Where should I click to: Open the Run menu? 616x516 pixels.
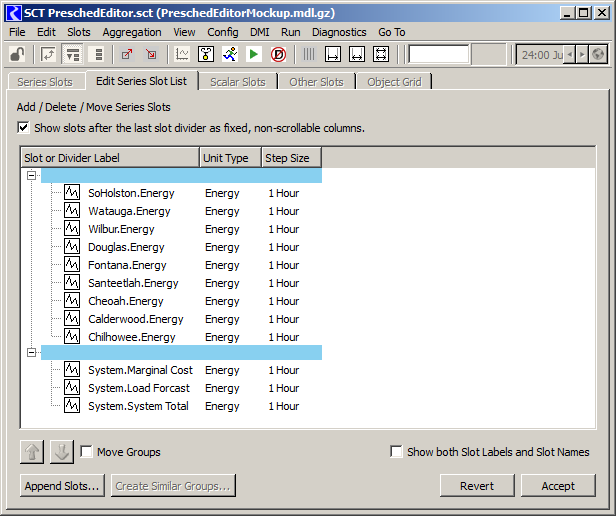(x=291, y=32)
